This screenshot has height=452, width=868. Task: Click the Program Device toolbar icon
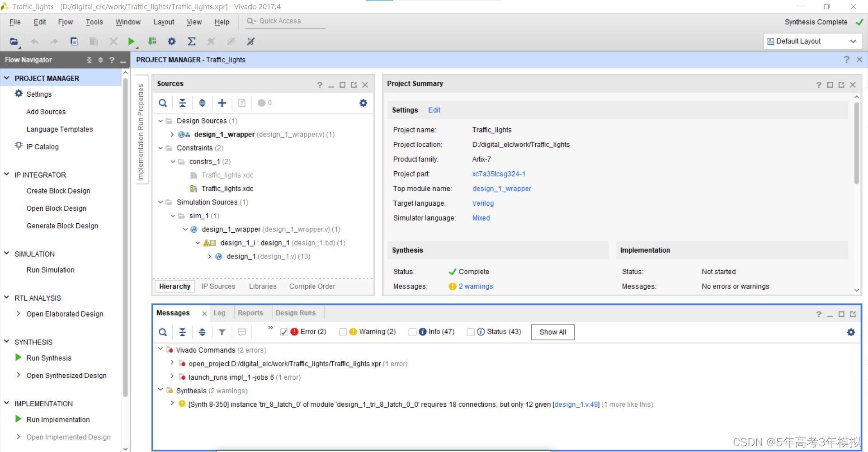click(152, 41)
